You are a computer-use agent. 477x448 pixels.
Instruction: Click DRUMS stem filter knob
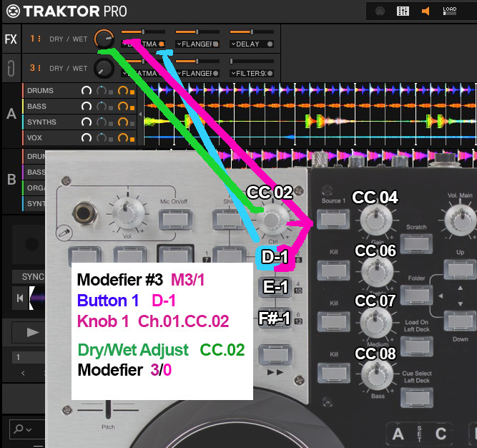coord(102,91)
